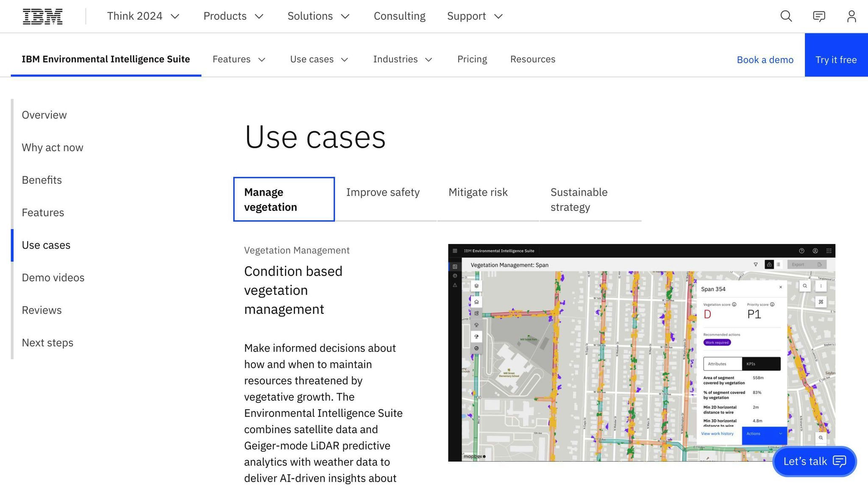Switch to Improve safety tab
The height and width of the screenshot is (488, 868).
pyautogui.click(x=386, y=199)
